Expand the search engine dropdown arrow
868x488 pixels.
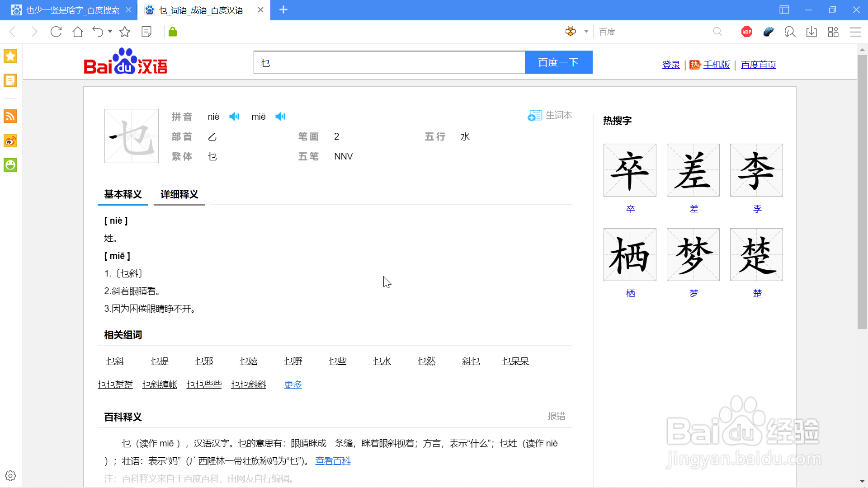click(x=586, y=32)
